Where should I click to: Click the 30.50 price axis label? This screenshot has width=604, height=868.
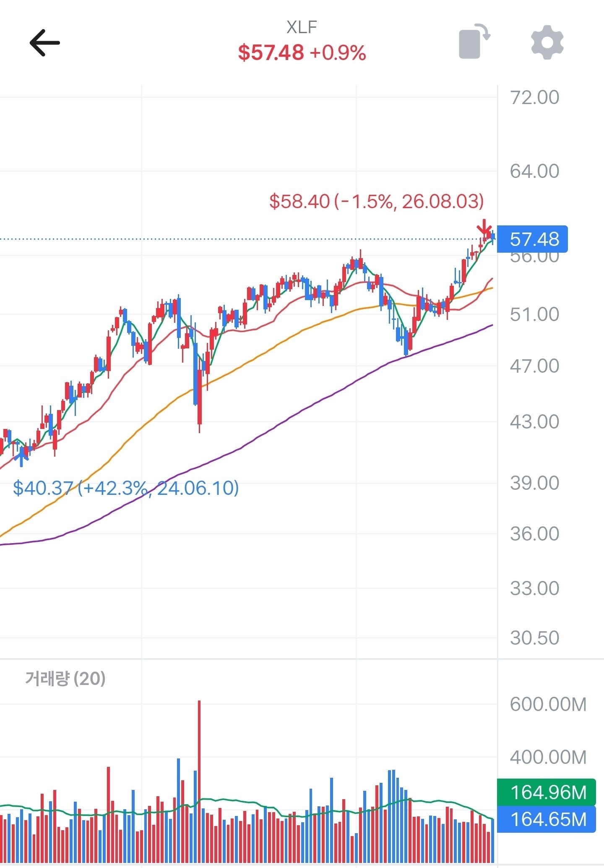point(534,638)
